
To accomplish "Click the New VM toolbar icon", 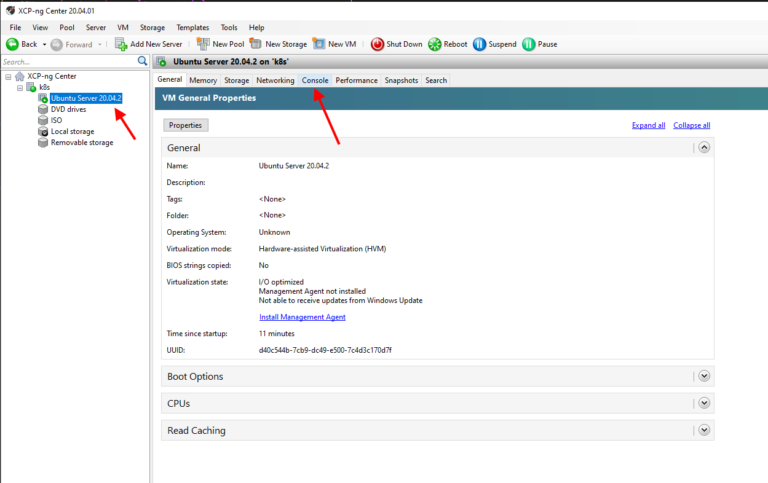I will [319, 44].
